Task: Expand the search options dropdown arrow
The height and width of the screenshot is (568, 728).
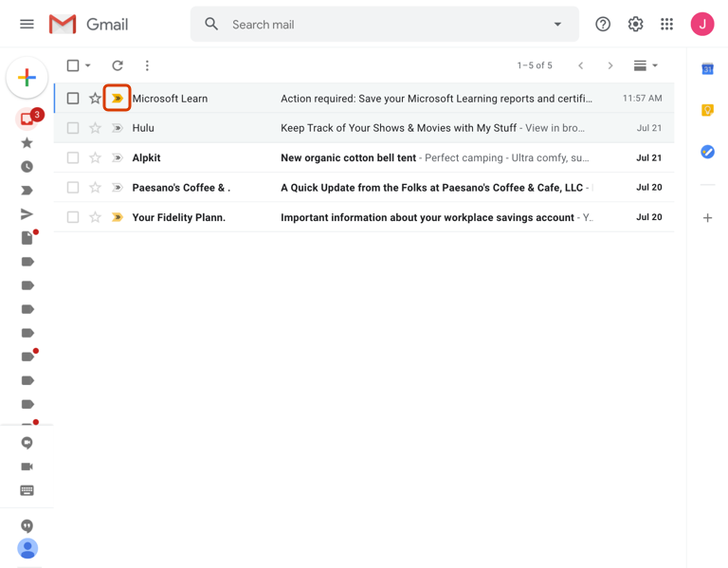Action: click(557, 25)
